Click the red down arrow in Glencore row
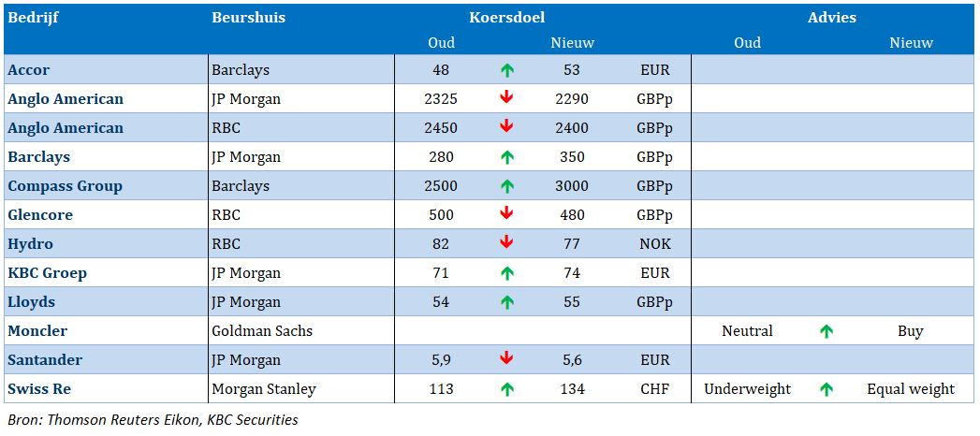Viewport: 980px width, 436px height. coord(507,214)
